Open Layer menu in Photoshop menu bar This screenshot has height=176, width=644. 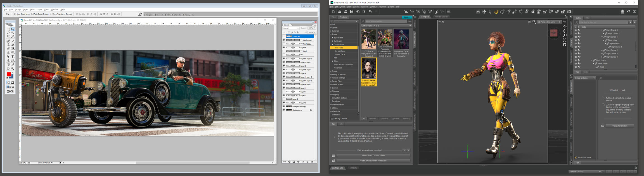pos(25,9)
